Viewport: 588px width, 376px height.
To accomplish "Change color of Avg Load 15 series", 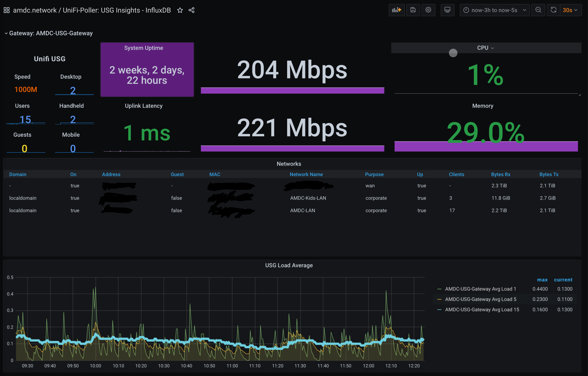I will [439, 309].
